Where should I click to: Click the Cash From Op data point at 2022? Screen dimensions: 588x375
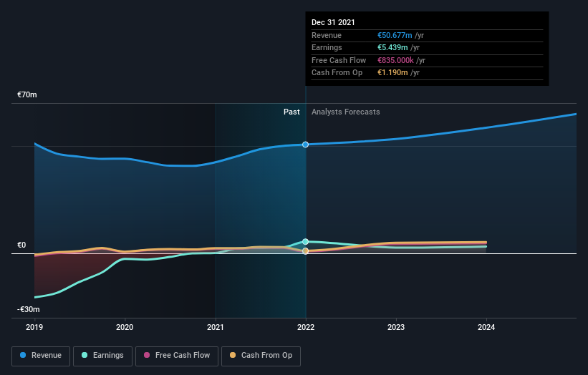306,251
